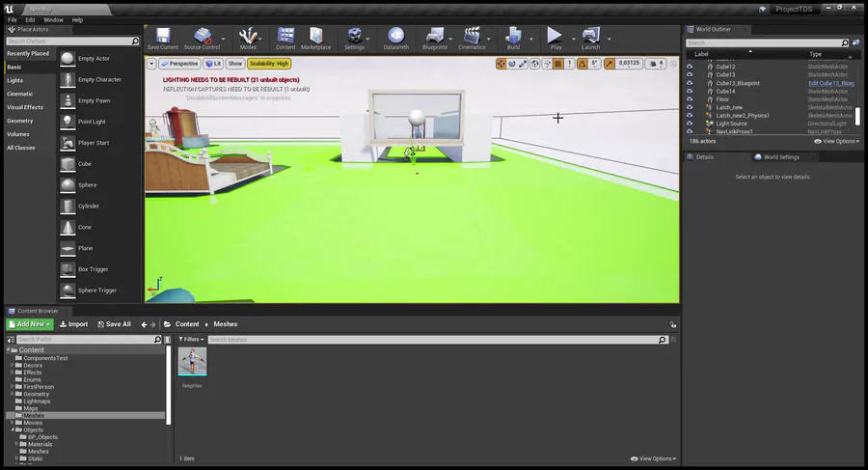Select the Point Light actor icon
Viewport: 868px width, 470px height.
point(68,122)
